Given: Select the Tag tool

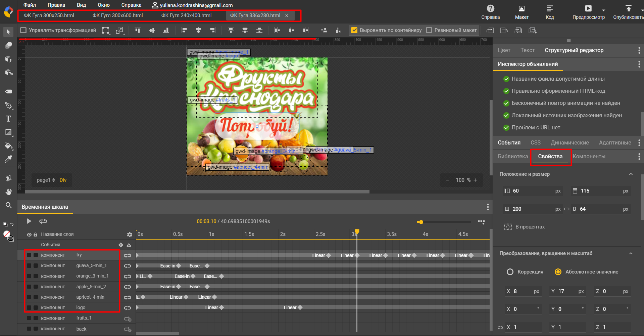Looking at the screenshot, I should tap(8, 91).
